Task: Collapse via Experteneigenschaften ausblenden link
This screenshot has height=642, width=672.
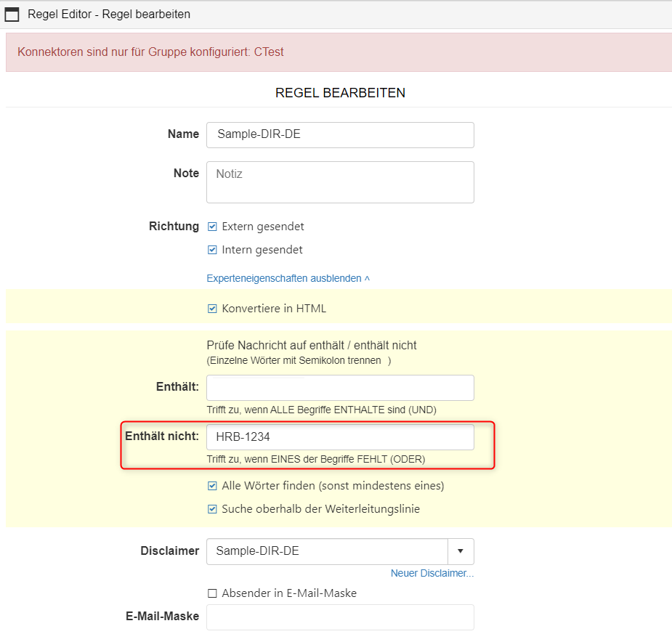Action: tap(288, 278)
